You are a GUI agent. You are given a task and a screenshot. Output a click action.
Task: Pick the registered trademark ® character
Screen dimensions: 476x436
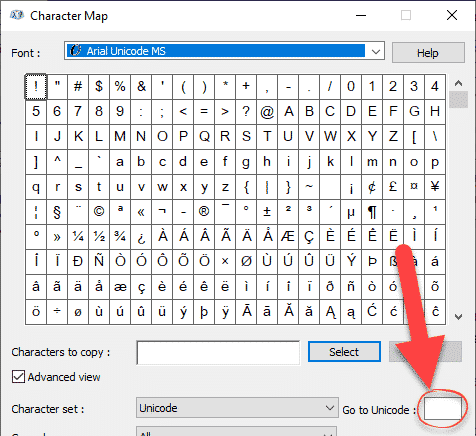click(x=204, y=212)
